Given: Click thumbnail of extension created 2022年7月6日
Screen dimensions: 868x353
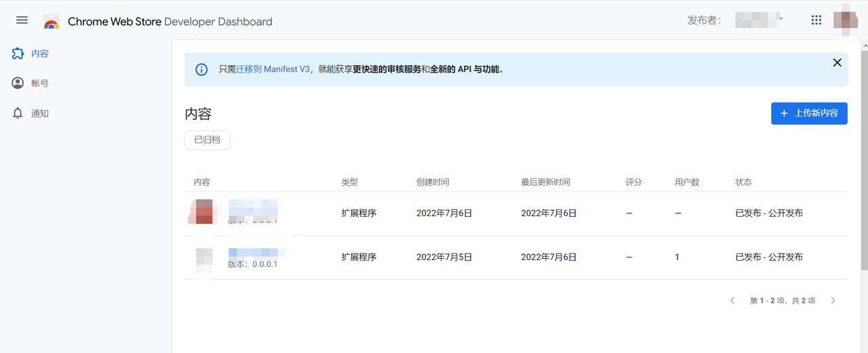Looking at the screenshot, I should [x=205, y=212].
